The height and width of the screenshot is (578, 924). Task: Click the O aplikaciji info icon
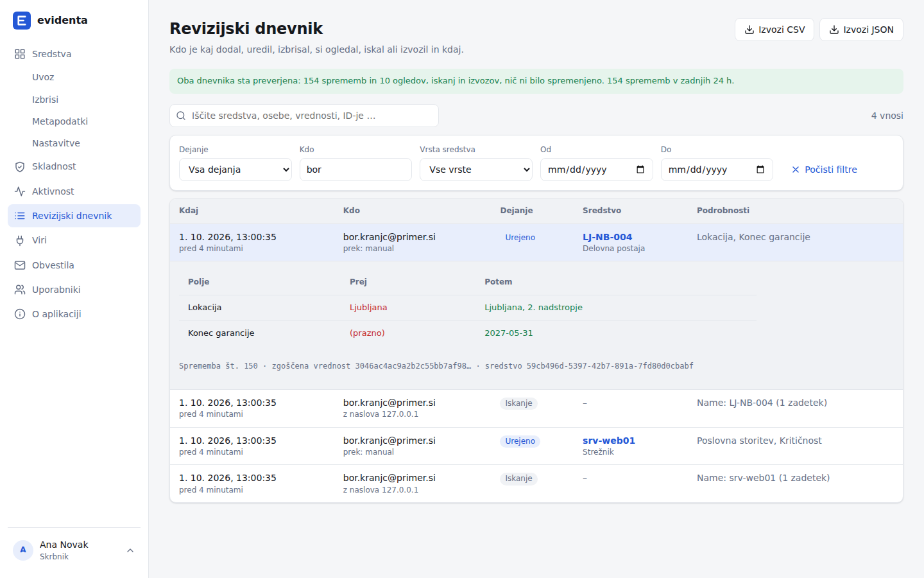[x=20, y=314]
